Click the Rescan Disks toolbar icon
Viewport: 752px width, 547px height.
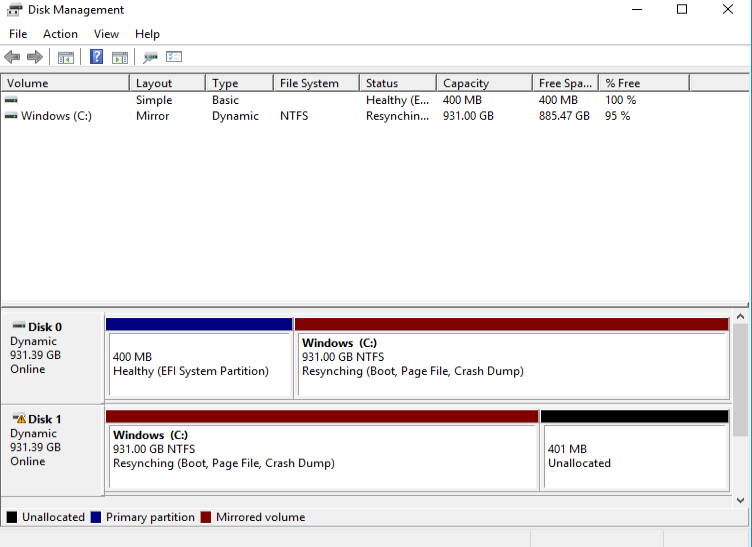[x=151, y=57]
